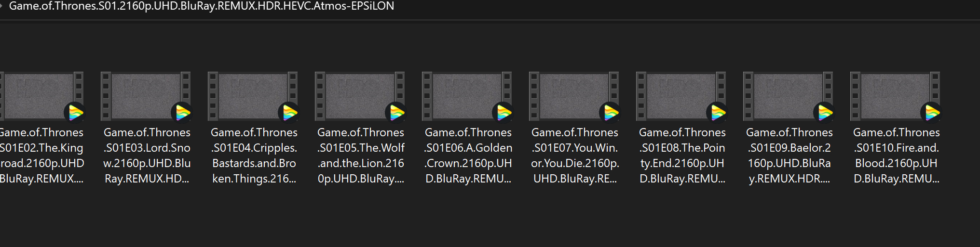Click the S01E02.The.Kingsroad file name text
This screenshot has height=247, width=980.
coord(41,155)
